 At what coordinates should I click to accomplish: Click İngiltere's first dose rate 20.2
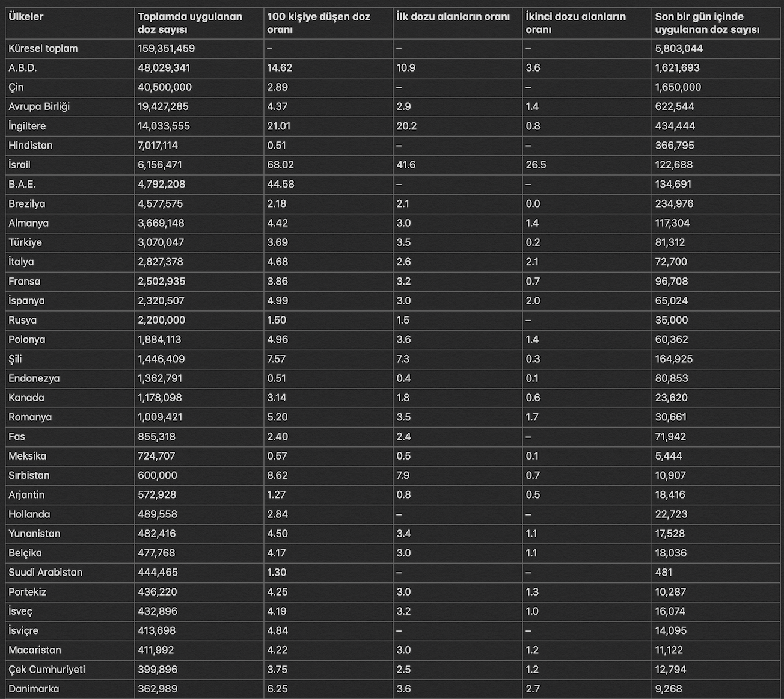pyautogui.click(x=406, y=126)
